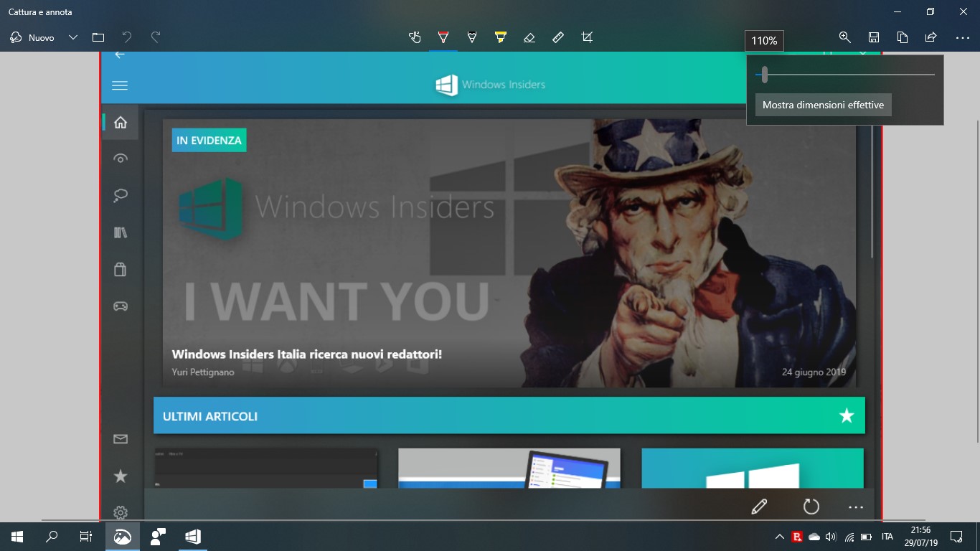Select the red ballpoint pen tool
The height and width of the screenshot is (551, 980).
[x=443, y=37]
